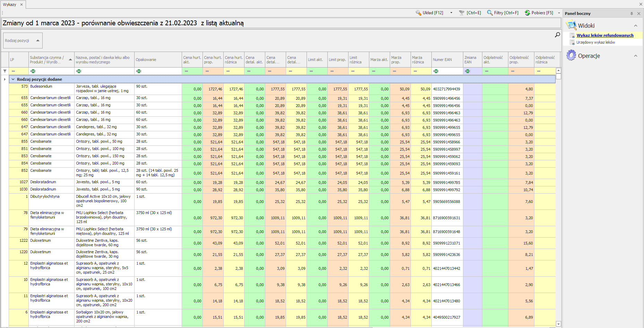Collapse the 'Rodzaj pozycji: dodane' group
Screen dimensions: 644x328
(13, 79)
